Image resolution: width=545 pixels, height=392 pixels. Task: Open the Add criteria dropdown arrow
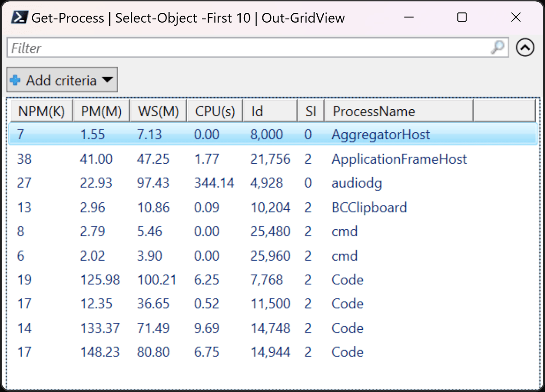click(x=107, y=80)
